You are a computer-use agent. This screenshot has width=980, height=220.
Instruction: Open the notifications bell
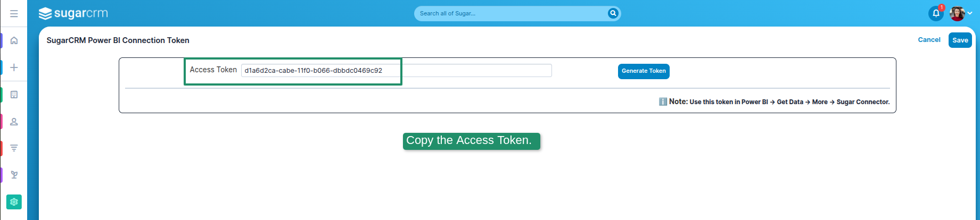(x=935, y=14)
